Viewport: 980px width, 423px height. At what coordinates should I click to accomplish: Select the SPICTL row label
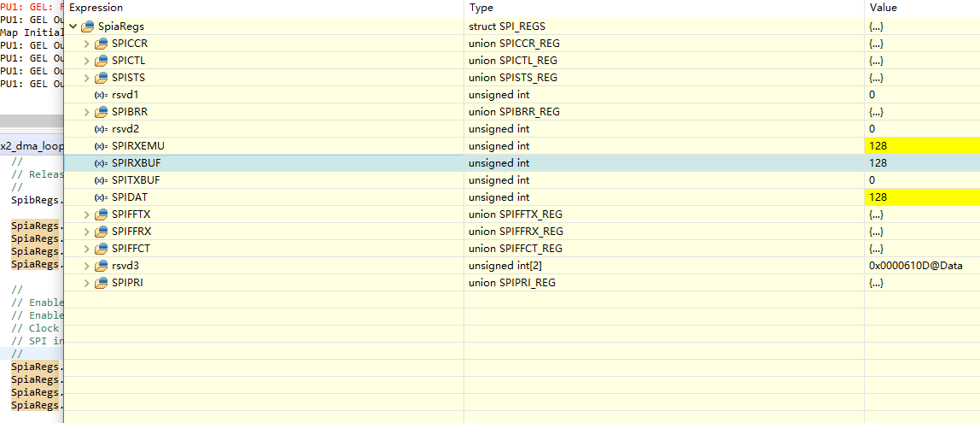[x=130, y=61]
